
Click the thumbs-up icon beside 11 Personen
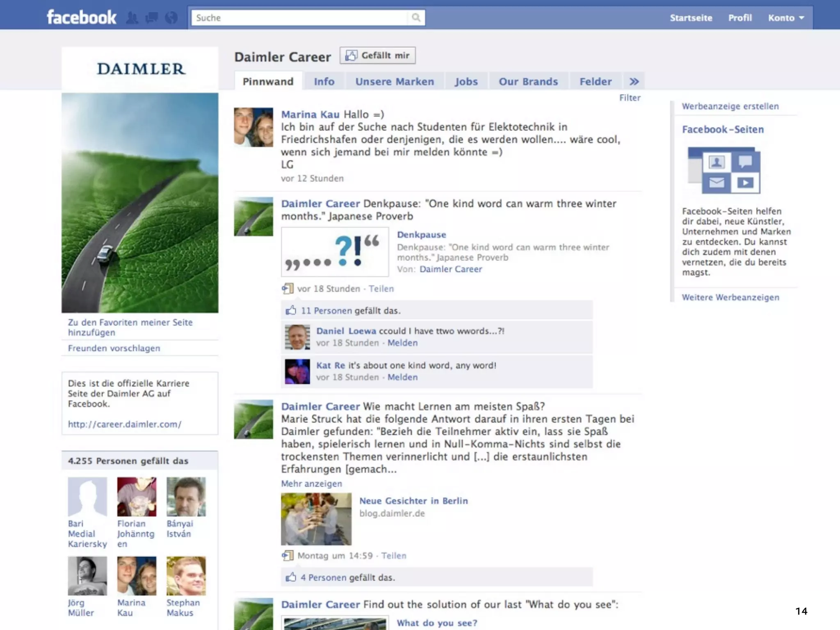pyautogui.click(x=291, y=310)
